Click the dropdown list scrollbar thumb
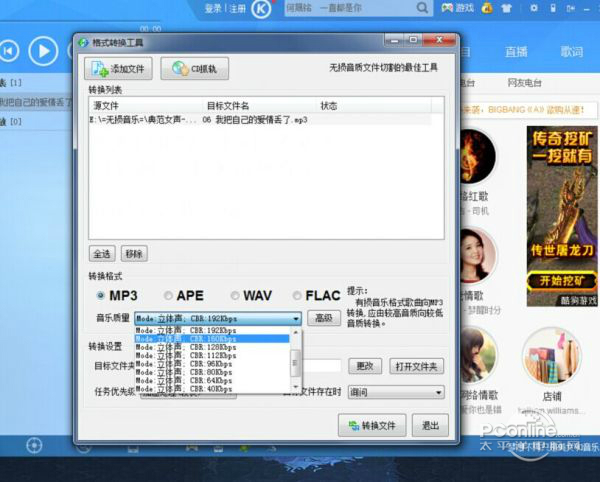The width and height of the screenshot is (600, 482). [x=295, y=362]
